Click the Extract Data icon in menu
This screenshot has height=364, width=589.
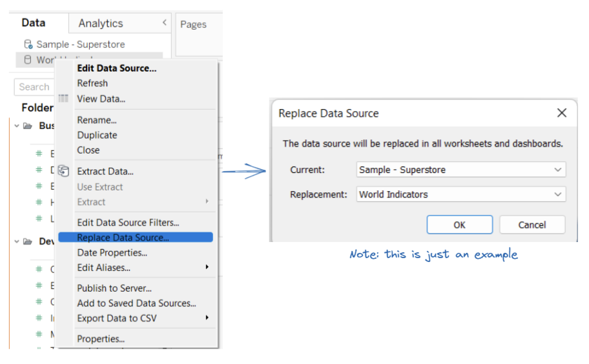(x=63, y=171)
